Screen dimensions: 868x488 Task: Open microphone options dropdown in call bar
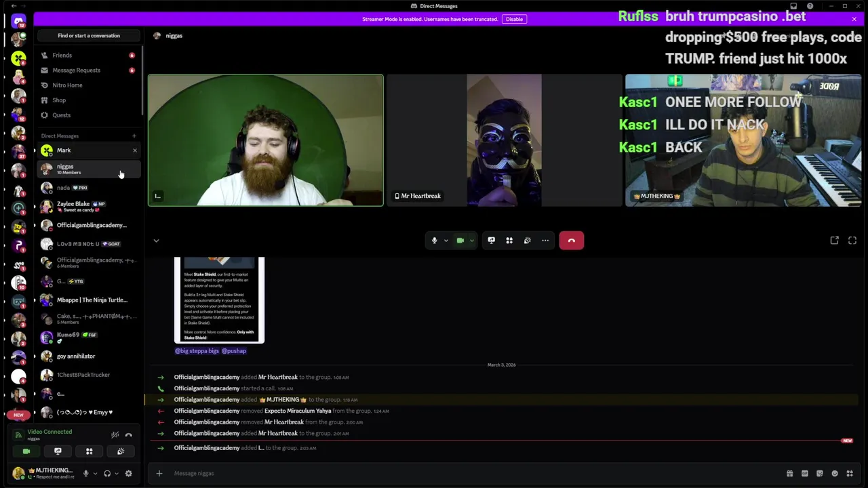pyautogui.click(x=446, y=241)
